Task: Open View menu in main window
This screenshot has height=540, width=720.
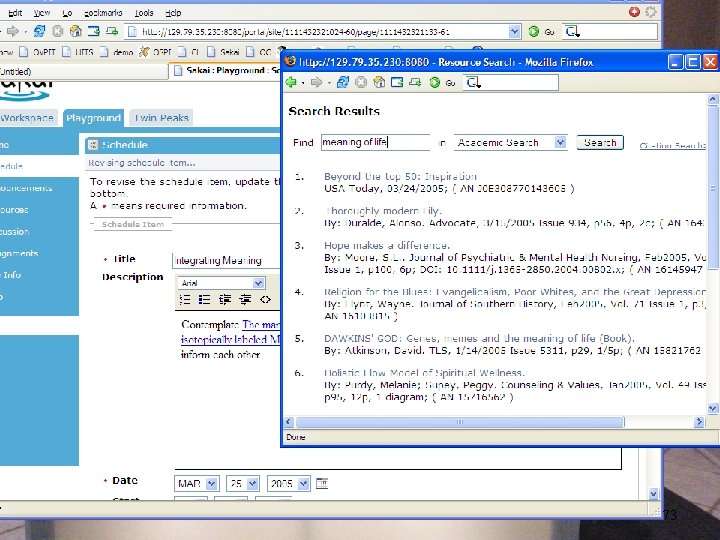Action: click(42, 13)
